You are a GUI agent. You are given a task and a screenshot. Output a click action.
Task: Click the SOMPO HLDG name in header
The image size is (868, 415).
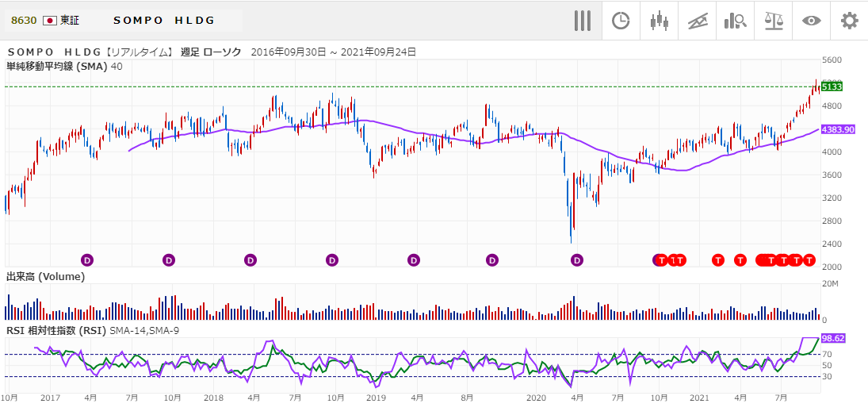pos(164,21)
